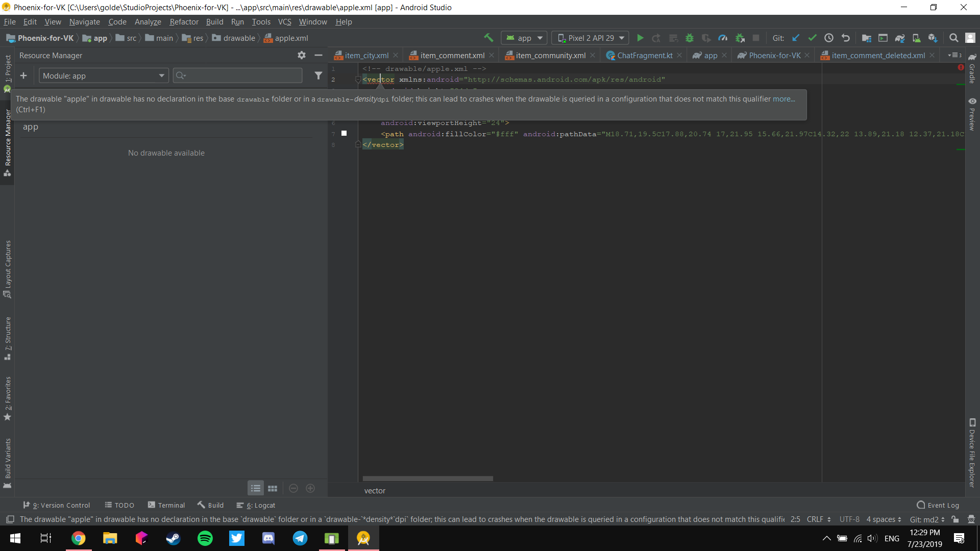Image resolution: width=980 pixels, height=551 pixels.
Task: Click the Debug app bug icon
Action: point(689,38)
